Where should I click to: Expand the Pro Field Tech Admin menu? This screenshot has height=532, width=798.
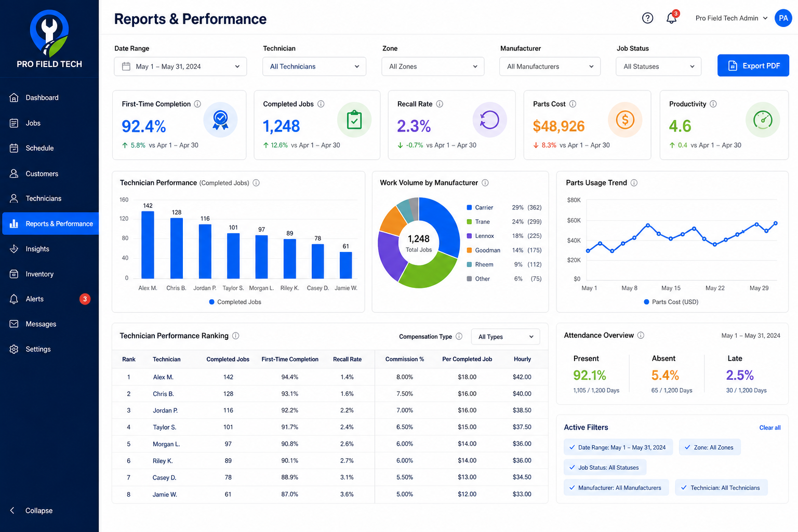731,18
